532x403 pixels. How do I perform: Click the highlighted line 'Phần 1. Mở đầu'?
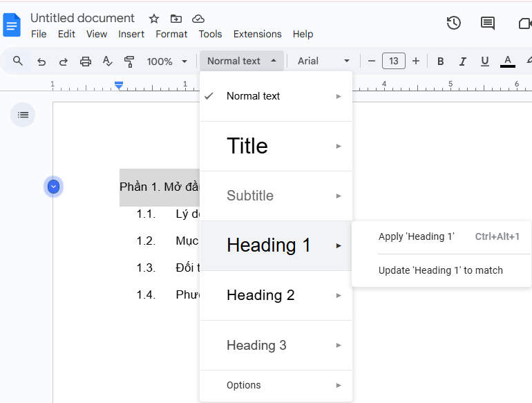pos(160,187)
